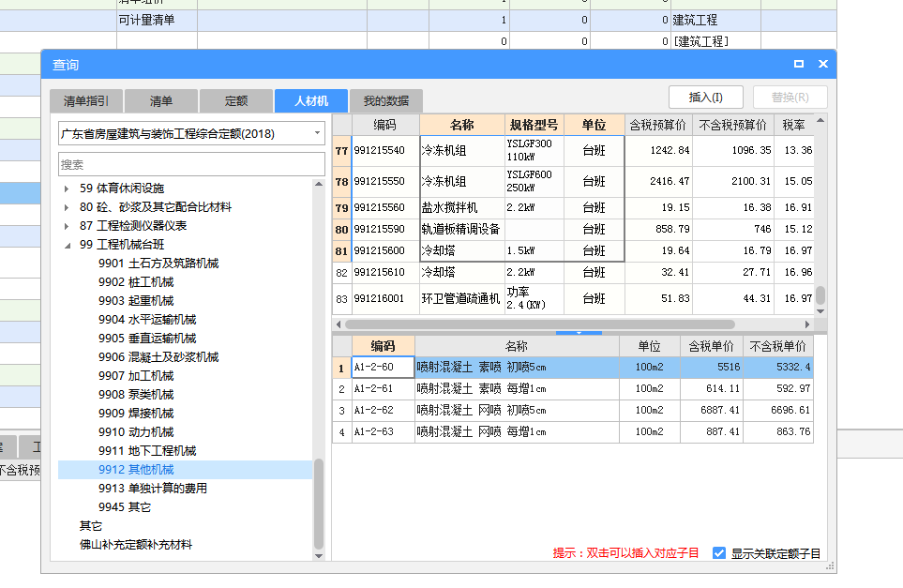Switch to the 清单指引 tab

coord(86,100)
